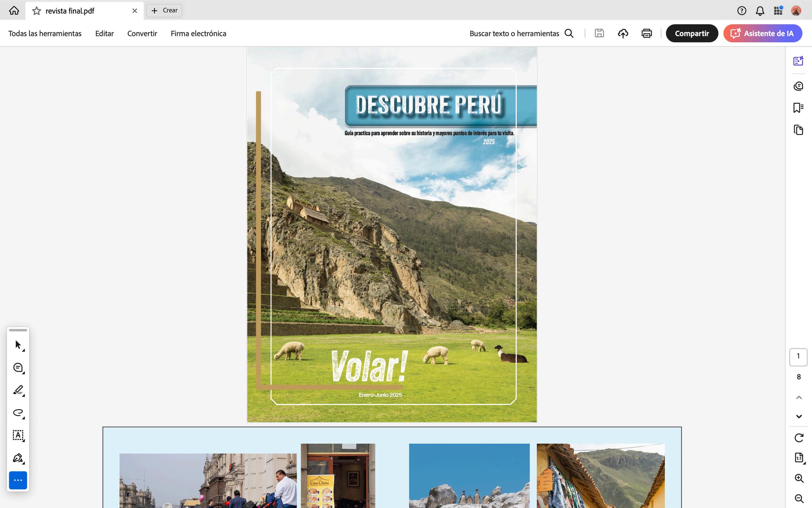
Task: Star the revista final.pdf document
Action: click(36, 11)
